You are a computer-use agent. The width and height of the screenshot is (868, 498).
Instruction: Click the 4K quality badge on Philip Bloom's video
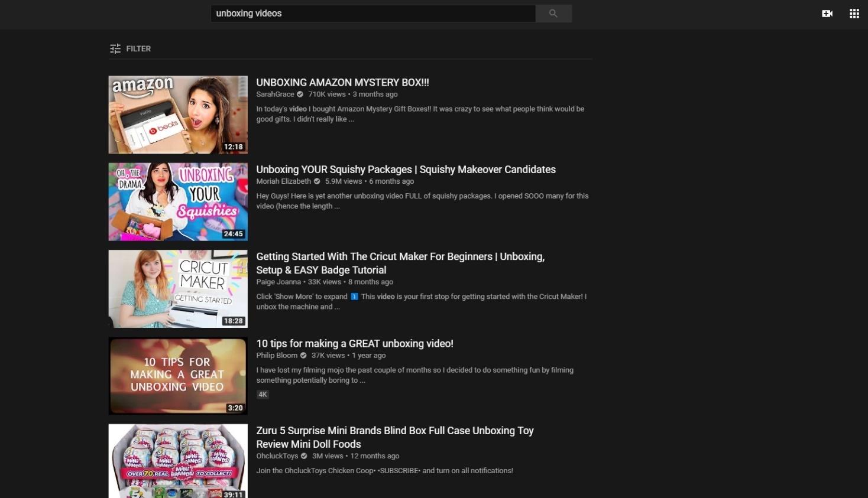click(x=262, y=394)
